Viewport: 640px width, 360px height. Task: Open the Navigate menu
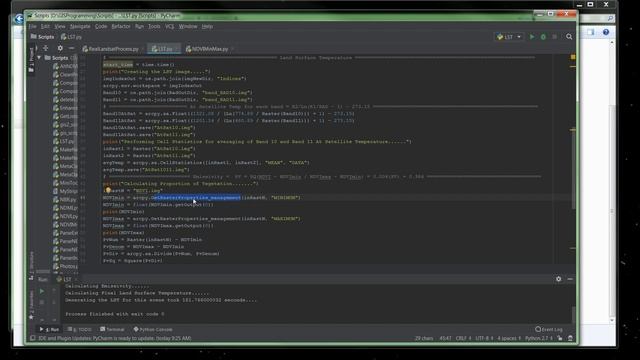pos(80,27)
